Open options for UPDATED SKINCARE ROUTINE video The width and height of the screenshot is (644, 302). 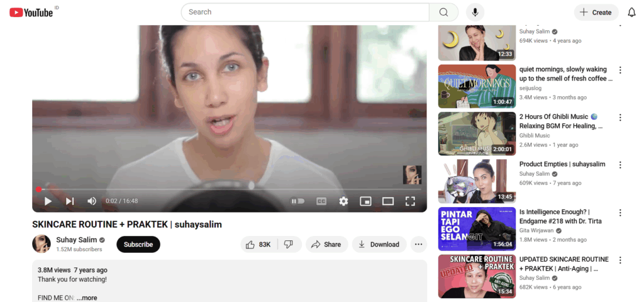[x=620, y=260]
